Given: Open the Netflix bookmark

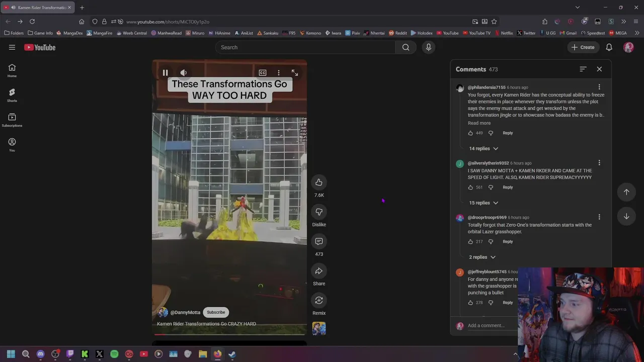Looking at the screenshot, I should pyautogui.click(x=504, y=33).
